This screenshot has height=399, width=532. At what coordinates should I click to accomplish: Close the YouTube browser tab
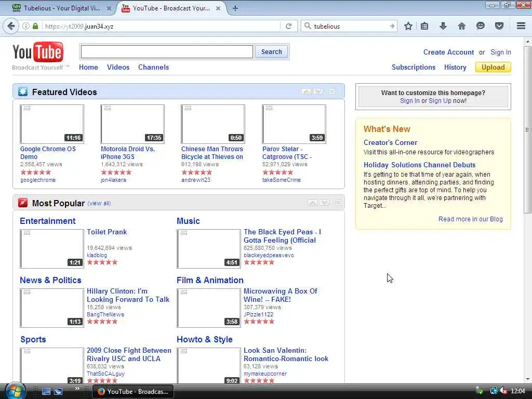click(x=218, y=8)
